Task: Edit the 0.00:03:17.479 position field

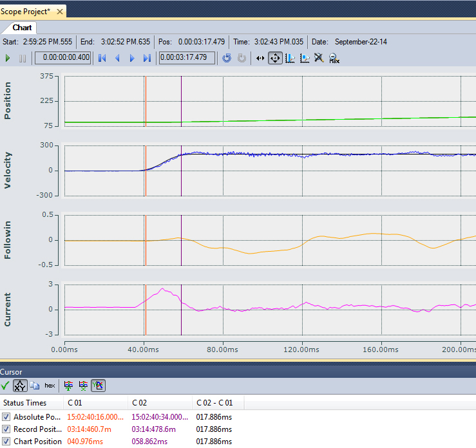Action: coord(187,58)
